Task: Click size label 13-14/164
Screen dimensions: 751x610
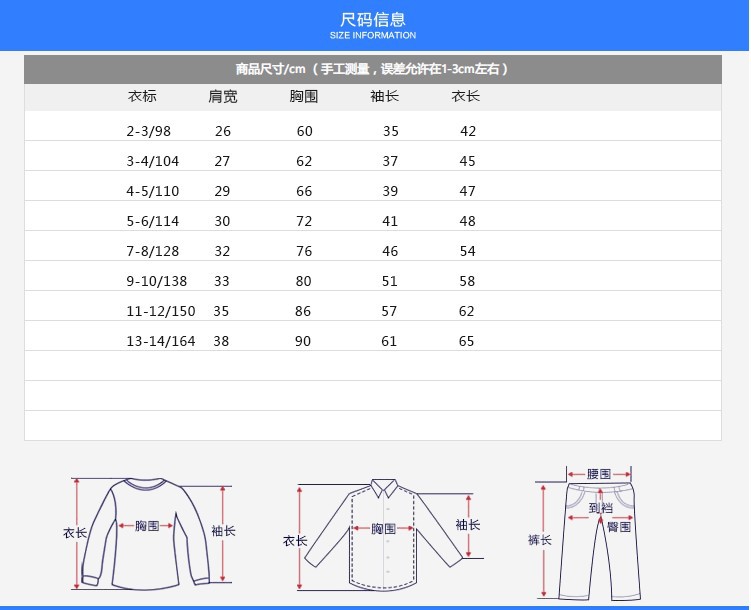Action: 160,341
